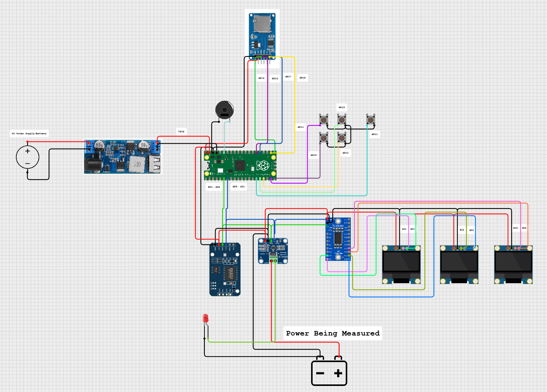
Task: Select the TCA9548A I2C expander board
Action: coord(338,239)
